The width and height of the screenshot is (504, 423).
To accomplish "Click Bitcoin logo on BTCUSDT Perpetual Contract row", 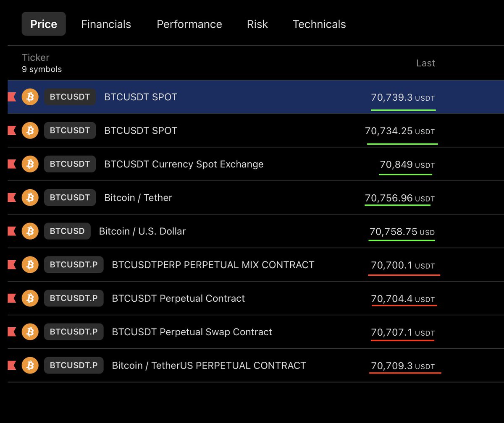I will tap(30, 298).
